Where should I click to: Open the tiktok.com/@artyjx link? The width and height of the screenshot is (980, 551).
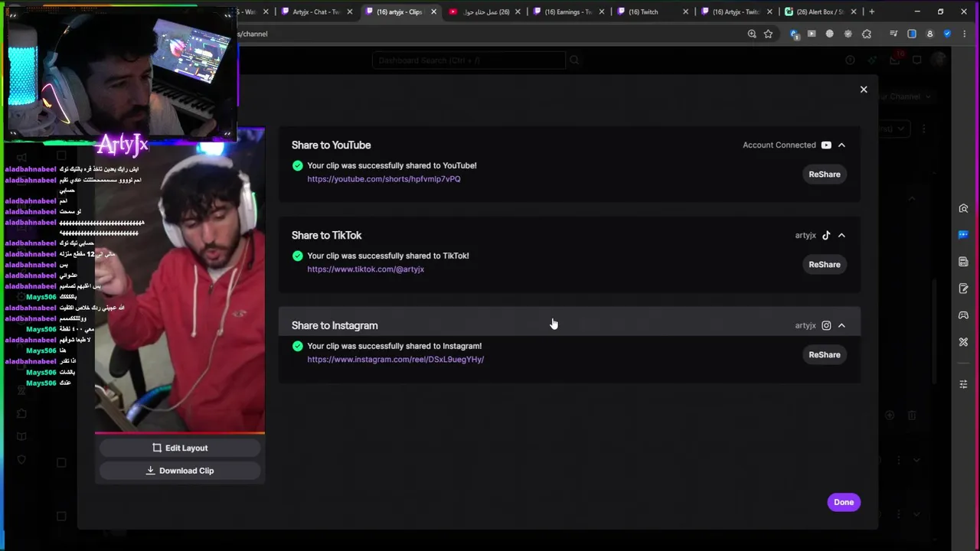click(365, 269)
